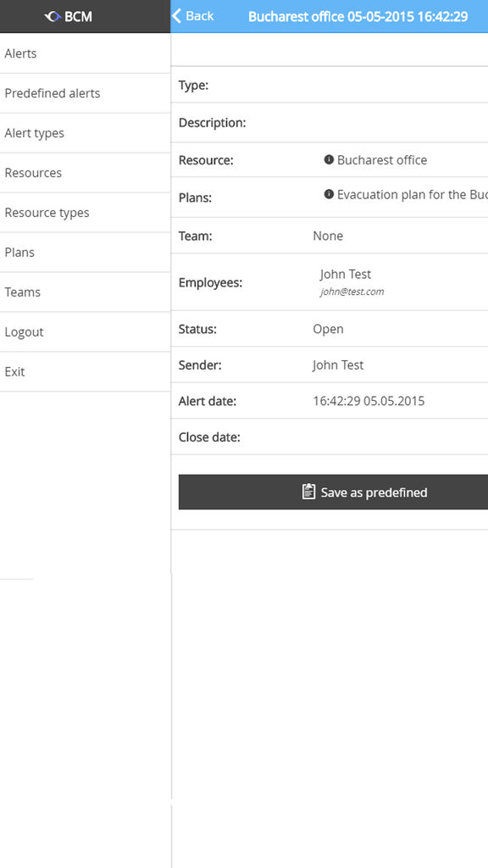
Task: Select Plans in the sidebar
Action: pos(86,252)
